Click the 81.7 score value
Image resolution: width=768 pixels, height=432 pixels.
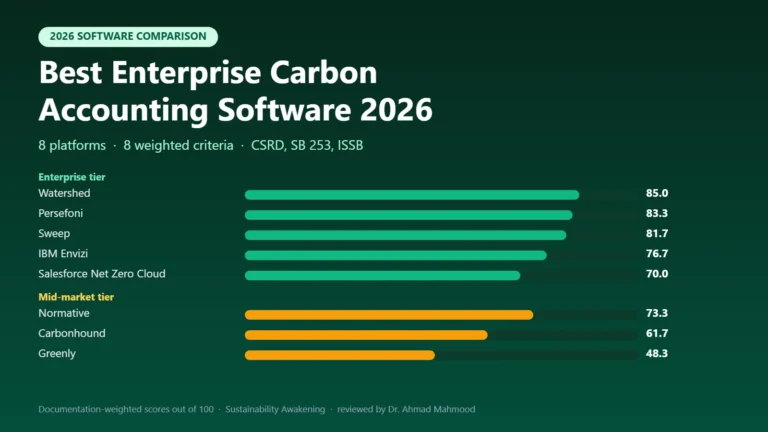point(657,234)
